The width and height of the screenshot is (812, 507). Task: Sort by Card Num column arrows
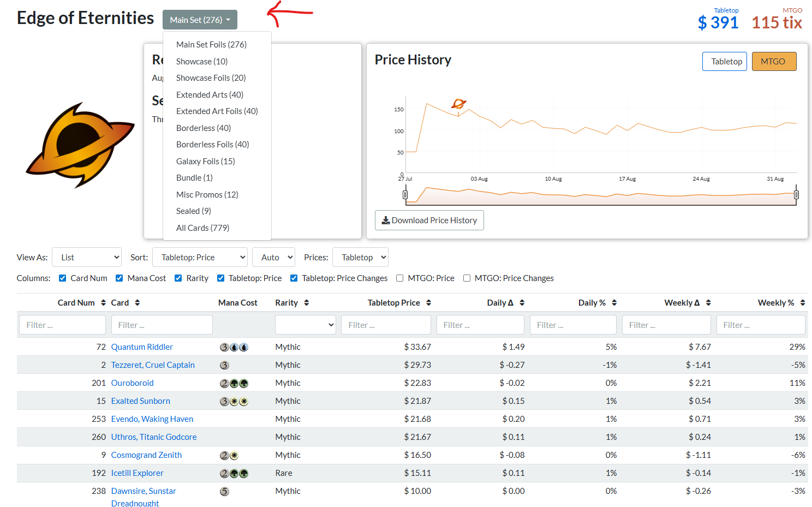point(103,303)
